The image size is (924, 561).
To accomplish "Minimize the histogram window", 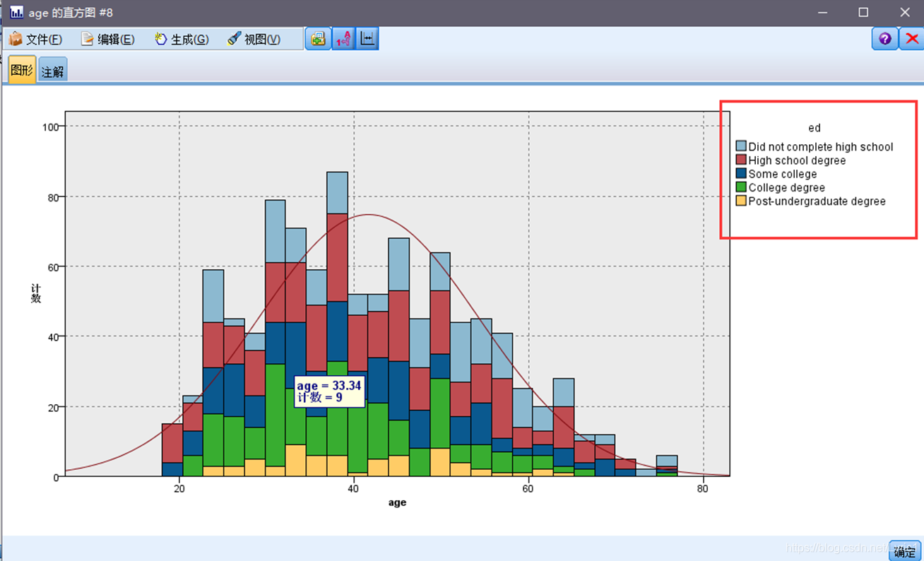I will (822, 12).
